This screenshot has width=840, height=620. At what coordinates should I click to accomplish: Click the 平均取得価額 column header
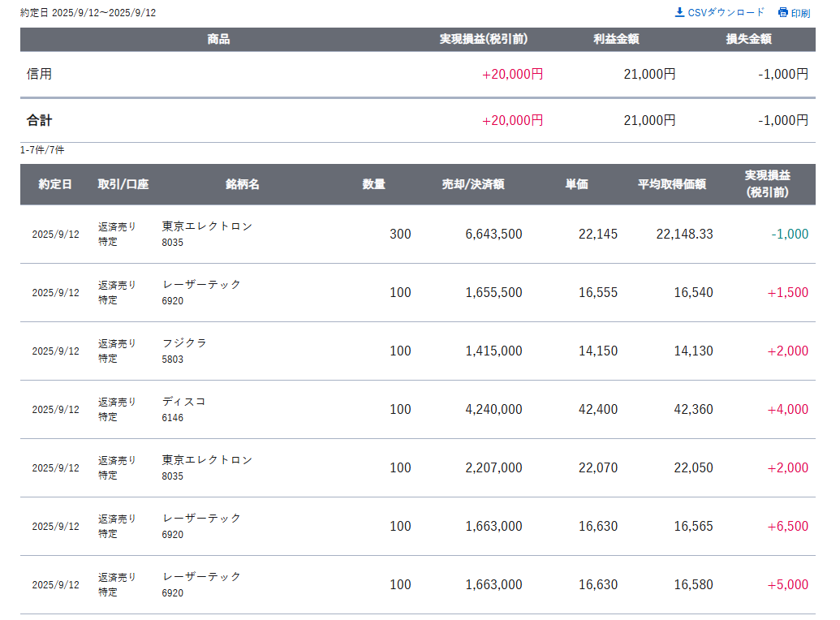coord(672,184)
